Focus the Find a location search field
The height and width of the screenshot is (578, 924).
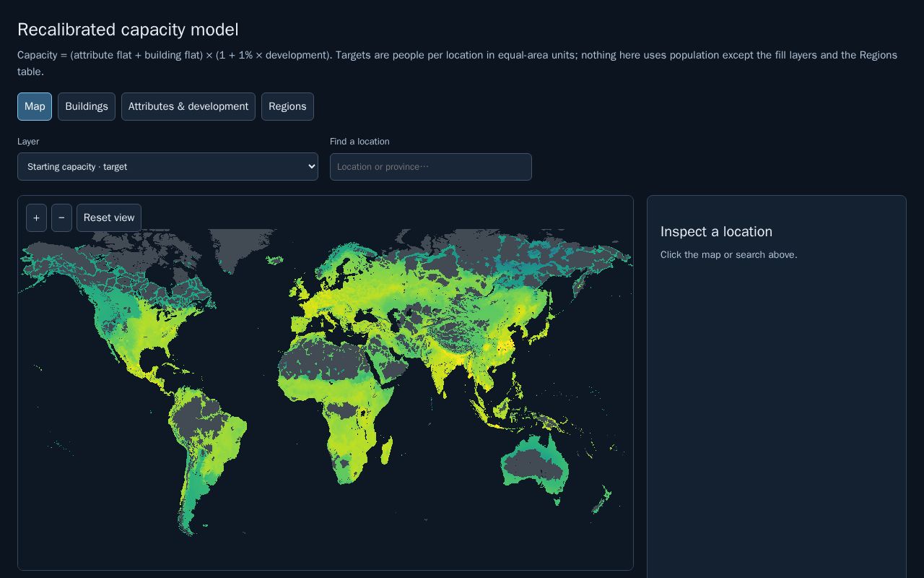(x=431, y=167)
